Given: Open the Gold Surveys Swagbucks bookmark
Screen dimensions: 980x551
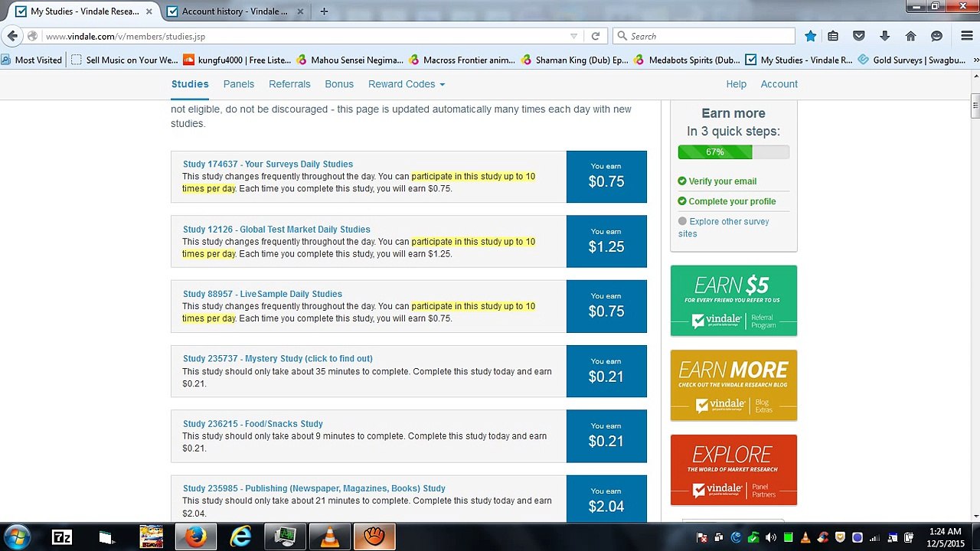Looking at the screenshot, I should [x=911, y=60].
